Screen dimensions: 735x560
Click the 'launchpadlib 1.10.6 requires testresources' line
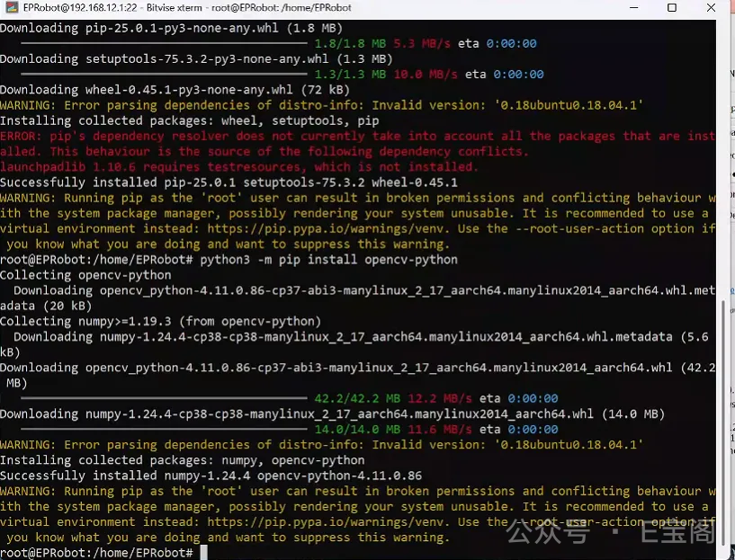point(238,167)
